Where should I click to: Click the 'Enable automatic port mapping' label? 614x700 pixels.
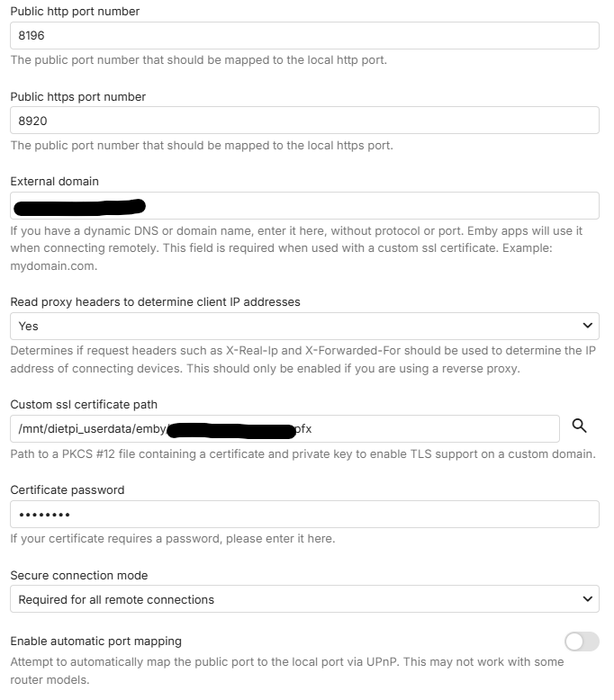coord(95,642)
